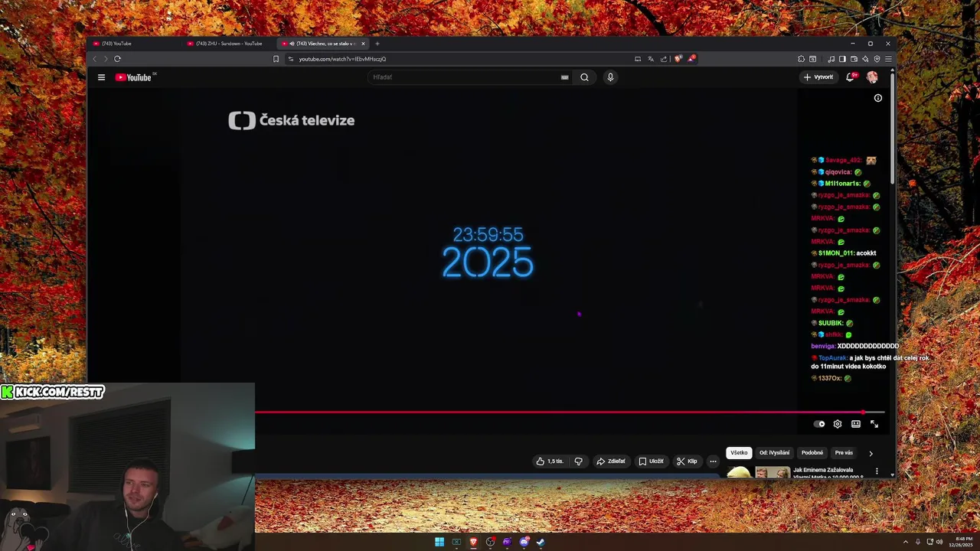Open the YouTube account avatar menu
This screenshot has height=551, width=980.
click(872, 77)
